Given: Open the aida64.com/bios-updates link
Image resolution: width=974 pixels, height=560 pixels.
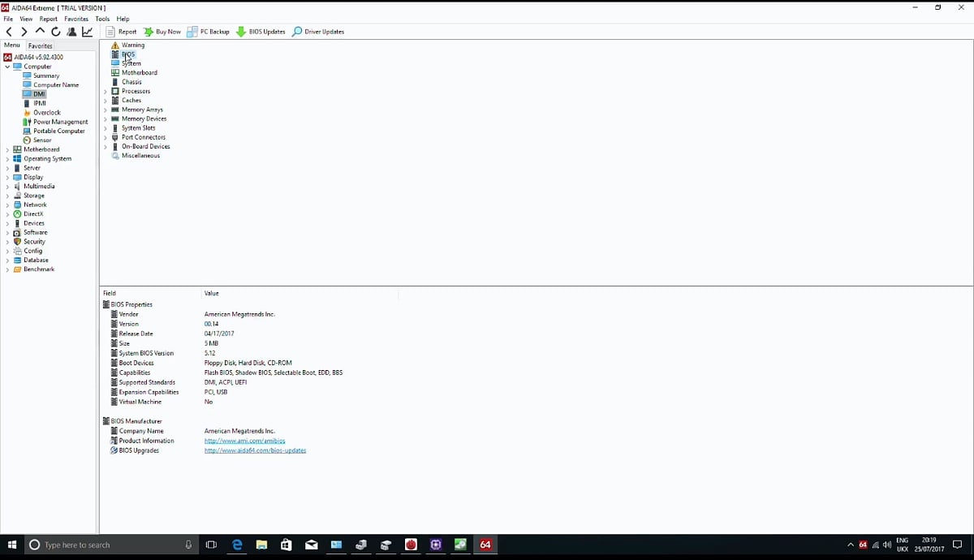Looking at the screenshot, I should (255, 450).
